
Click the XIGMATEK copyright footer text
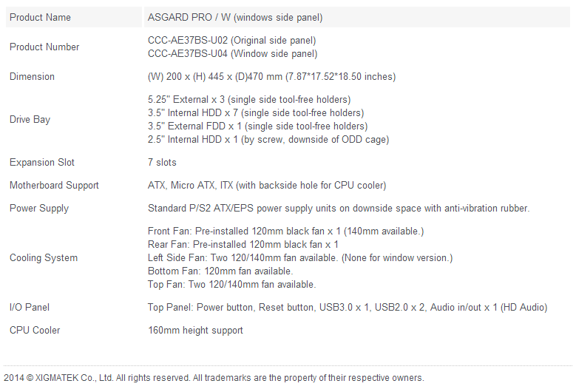click(x=214, y=378)
